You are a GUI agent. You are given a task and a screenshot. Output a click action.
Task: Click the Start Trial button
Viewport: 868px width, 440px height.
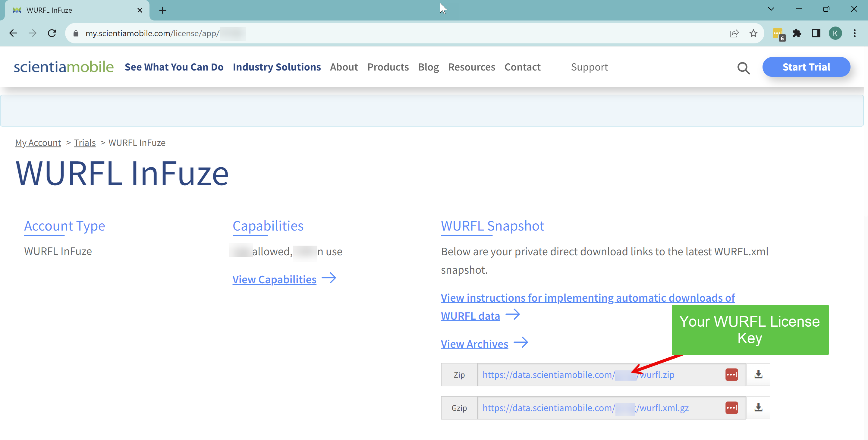[x=806, y=67]
